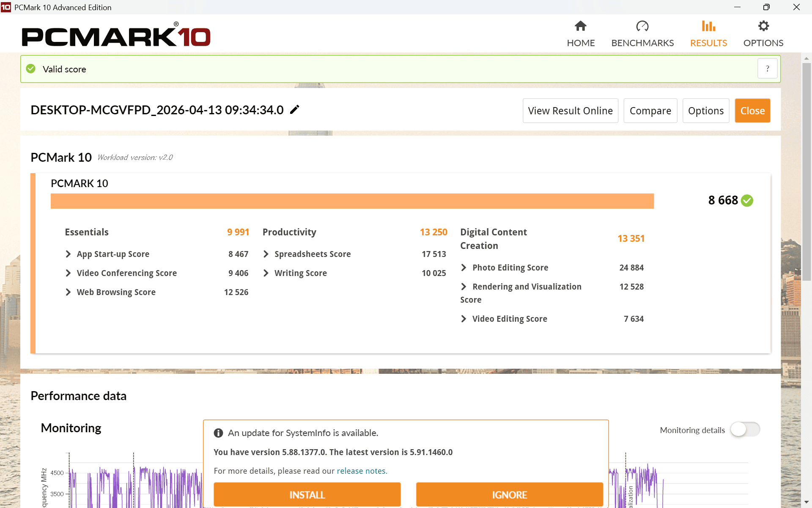Expand the Spreadsheets Score chevron
Viewport: 812px width, 508px height.
(266, 254)
